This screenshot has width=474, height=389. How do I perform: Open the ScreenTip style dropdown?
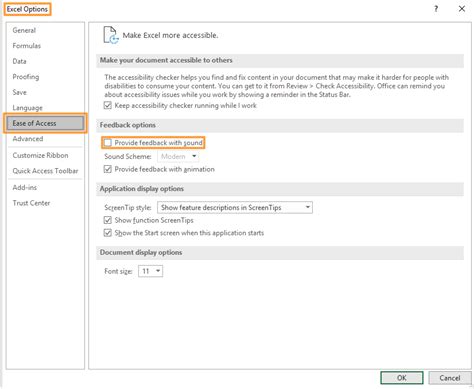pos(235,207)
